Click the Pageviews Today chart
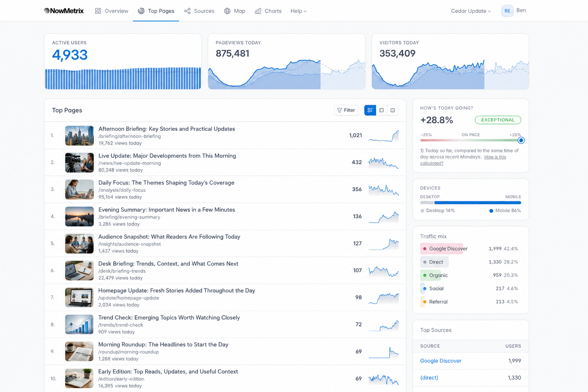Viewport: 588px width, 392px height. coord(287,74)
